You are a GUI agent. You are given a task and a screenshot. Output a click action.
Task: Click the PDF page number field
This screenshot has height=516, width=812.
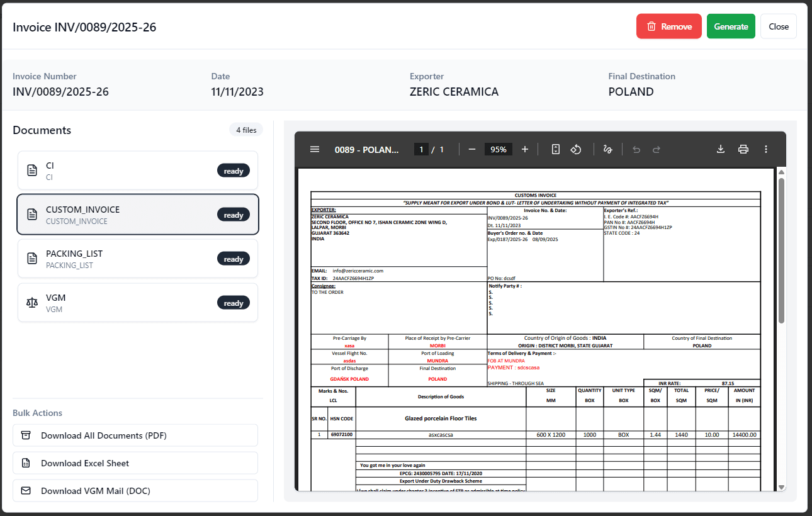421,149
